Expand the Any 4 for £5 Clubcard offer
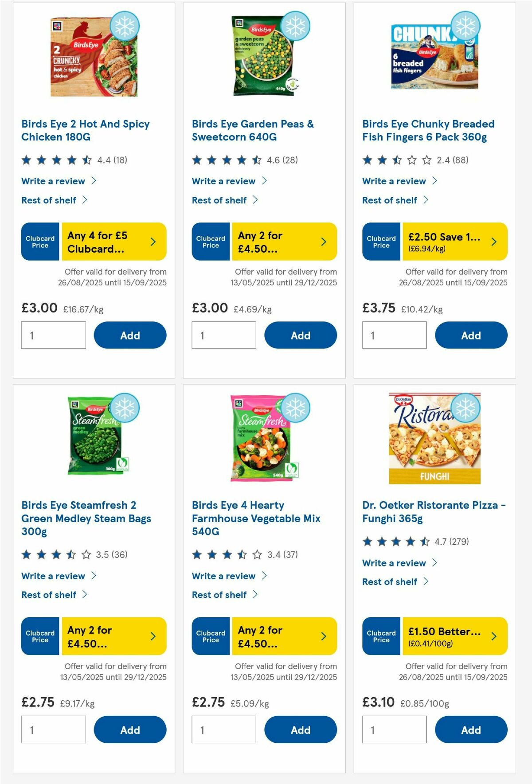 153,242
